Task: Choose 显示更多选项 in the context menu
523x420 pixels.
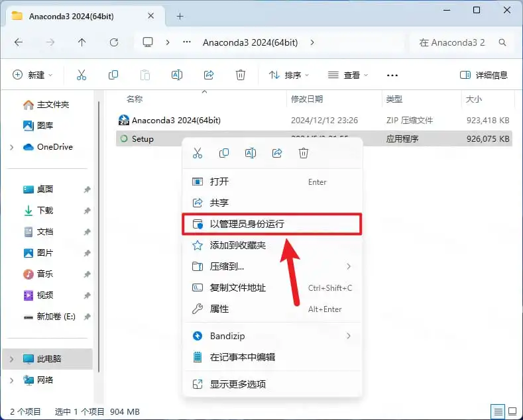Action: pyautogui.click(x=272, y=384)
